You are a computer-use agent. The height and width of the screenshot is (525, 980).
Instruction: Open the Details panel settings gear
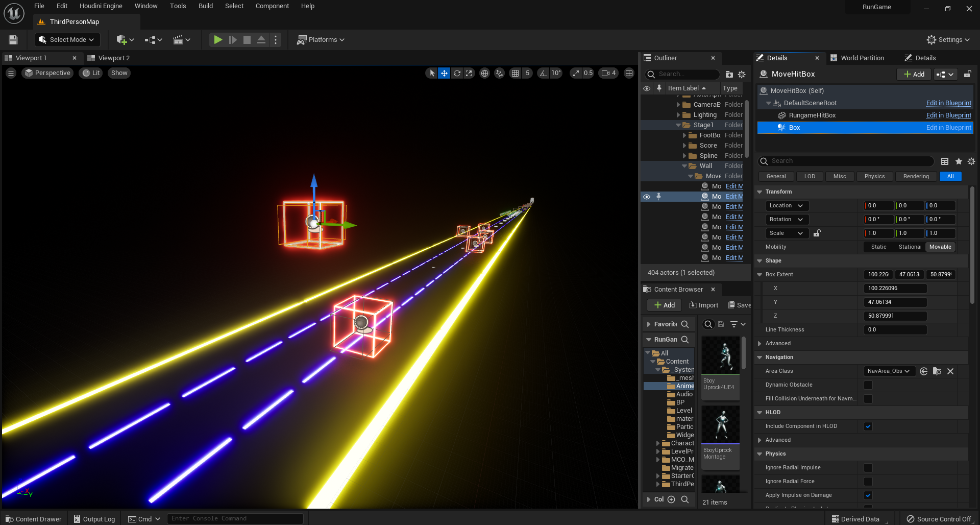point(971,161)
